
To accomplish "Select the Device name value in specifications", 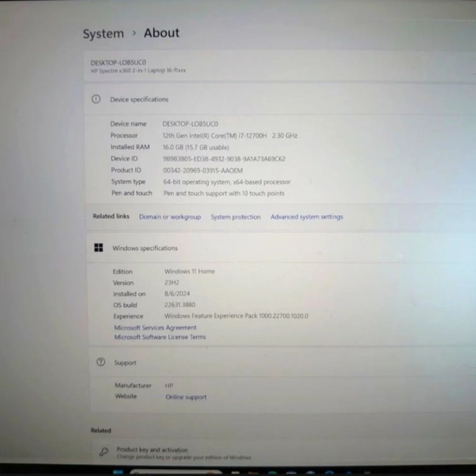I will pos(190,124).
